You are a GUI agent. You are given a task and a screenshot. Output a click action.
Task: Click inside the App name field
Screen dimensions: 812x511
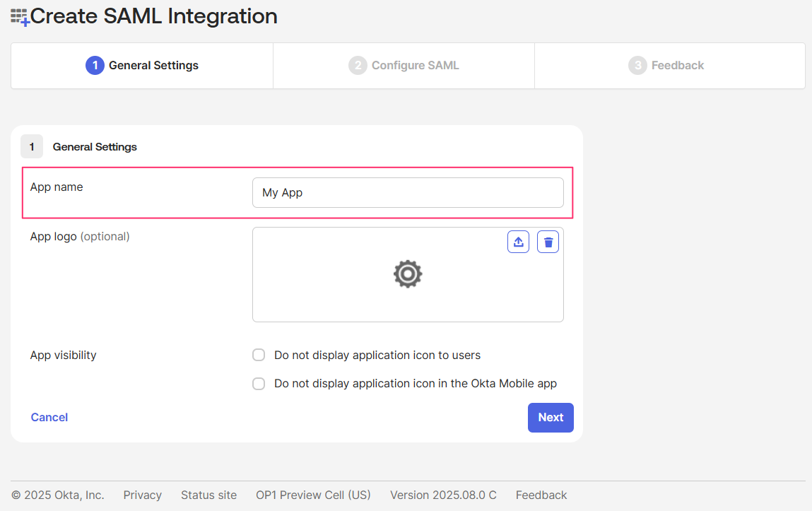[408, 192]
